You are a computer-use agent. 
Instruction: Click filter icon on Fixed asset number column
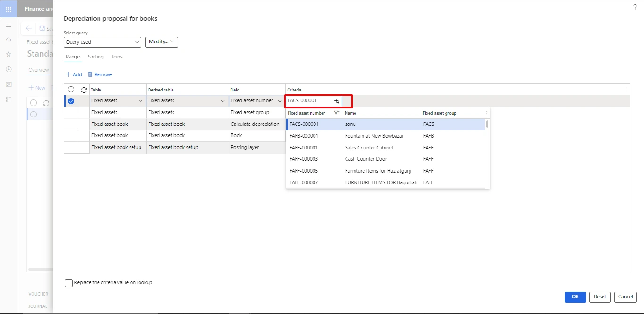tap(337, 113)
